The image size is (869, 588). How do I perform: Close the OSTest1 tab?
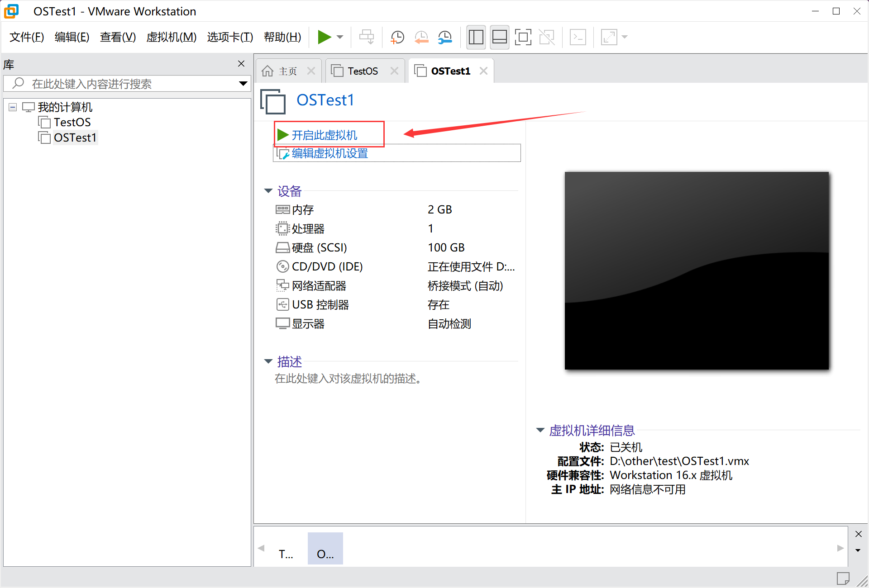tap(483, 71)
